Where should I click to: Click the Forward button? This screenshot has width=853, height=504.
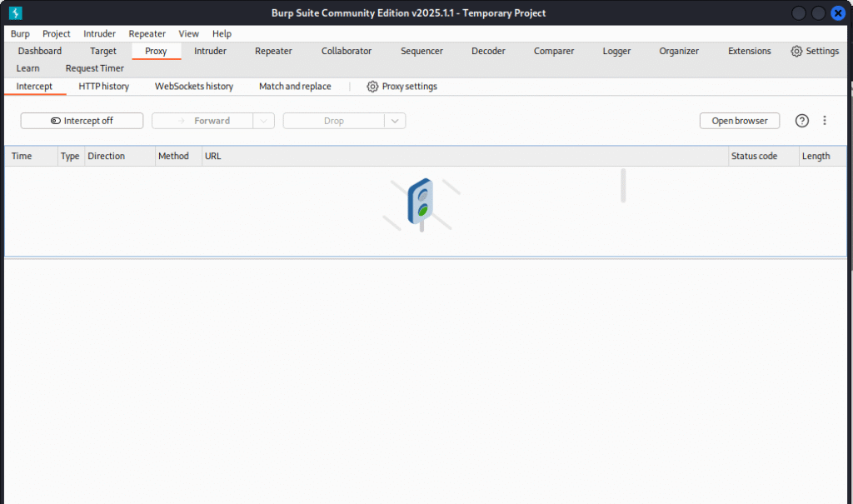pos(202,121)
